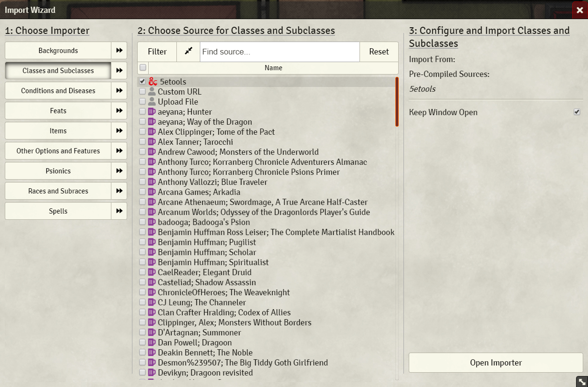Toggle the Keep Window Open checkbox
The height and width of the screenshot is (387, 588).
pos(577,112)
